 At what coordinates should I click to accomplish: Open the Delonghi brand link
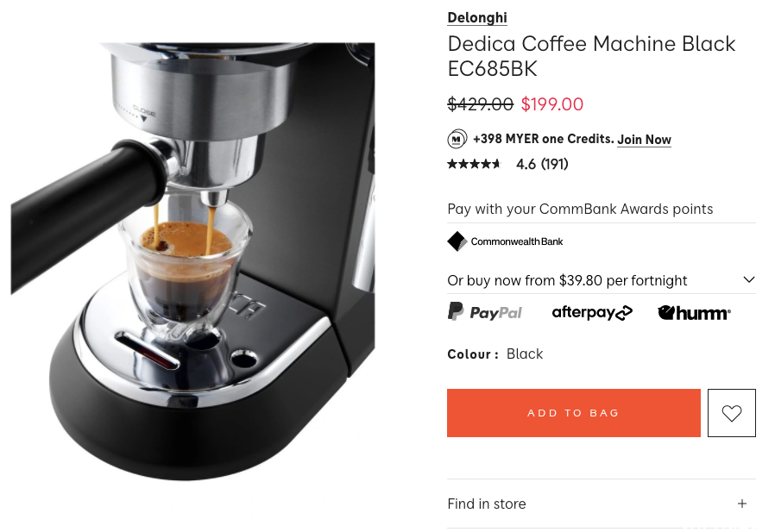coord(477,17)
